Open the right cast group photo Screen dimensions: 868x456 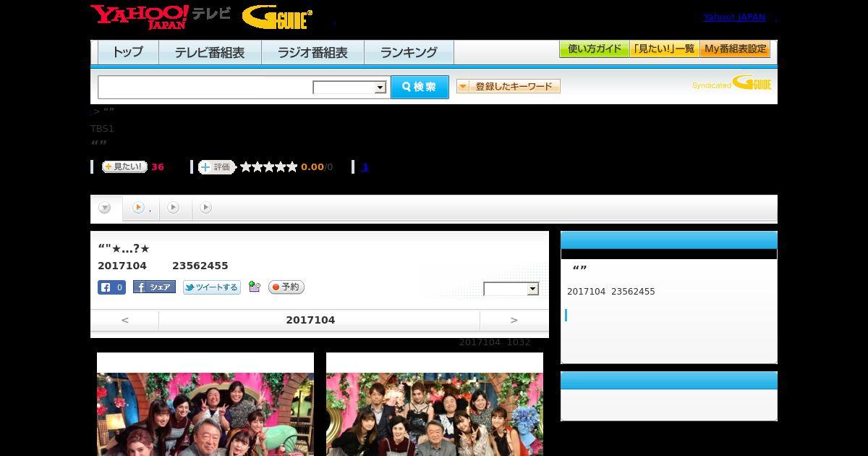point(435,414)
